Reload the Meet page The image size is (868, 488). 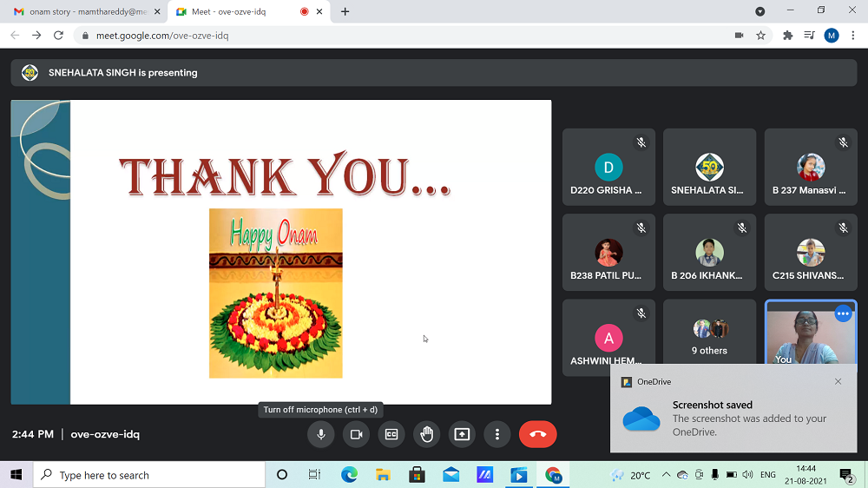coord(58,36)
